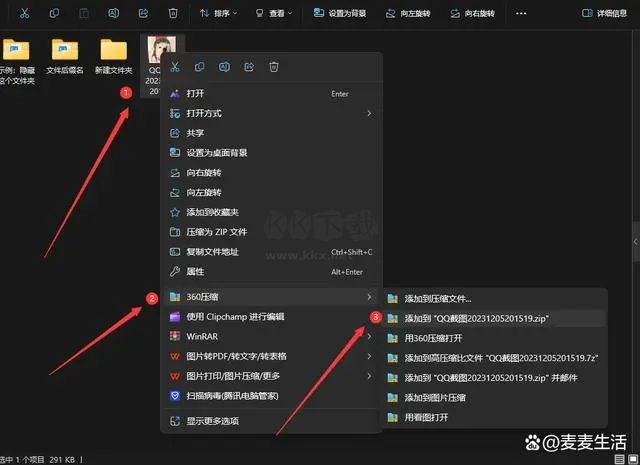Image resolution: width=640 pixels, height=465 pixels.
Task: Click the Cut icon in Explorer toolbar
Action: click(24, 13)
